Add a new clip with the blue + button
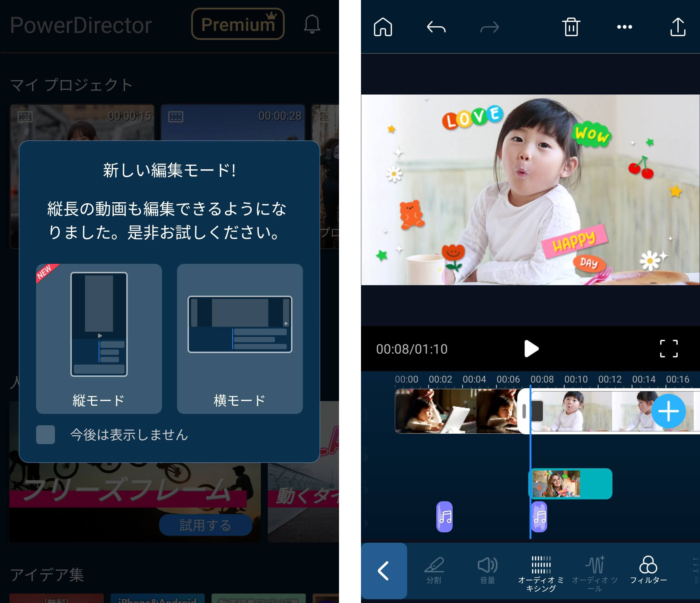The image size is (700, 603). pyautogui.click(x=669, y=411)
